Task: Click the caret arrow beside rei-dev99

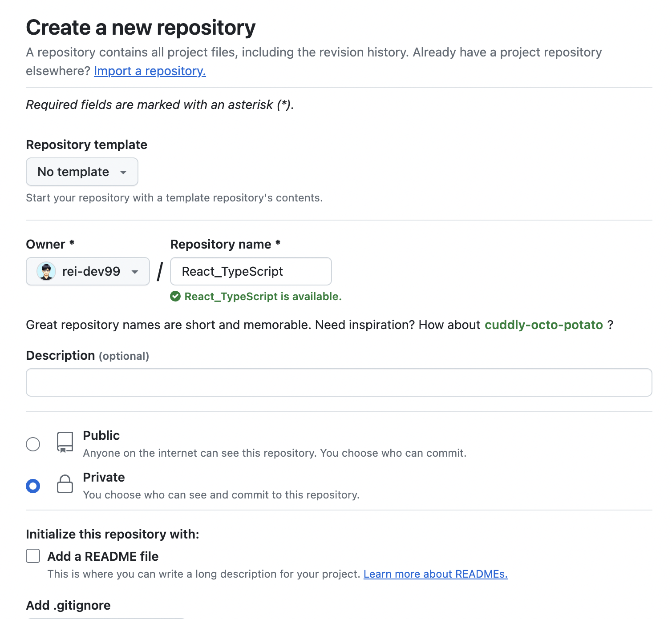Action: click(135, 272)
